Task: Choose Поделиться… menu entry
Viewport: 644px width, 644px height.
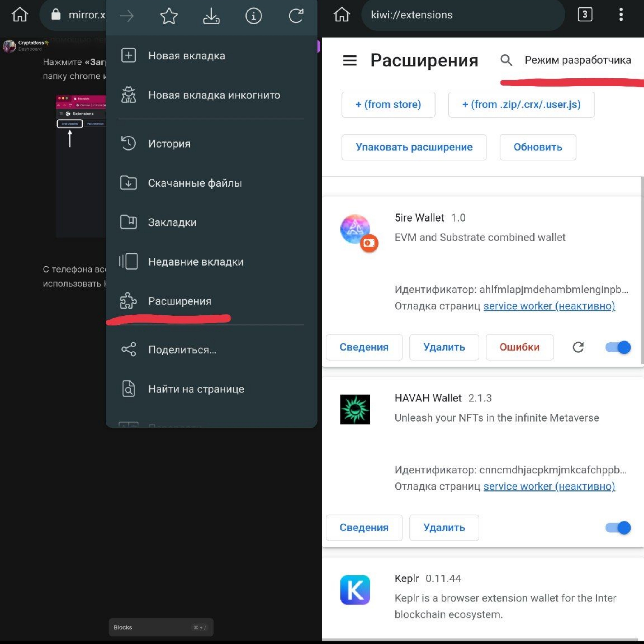Action: click(211, 350)
